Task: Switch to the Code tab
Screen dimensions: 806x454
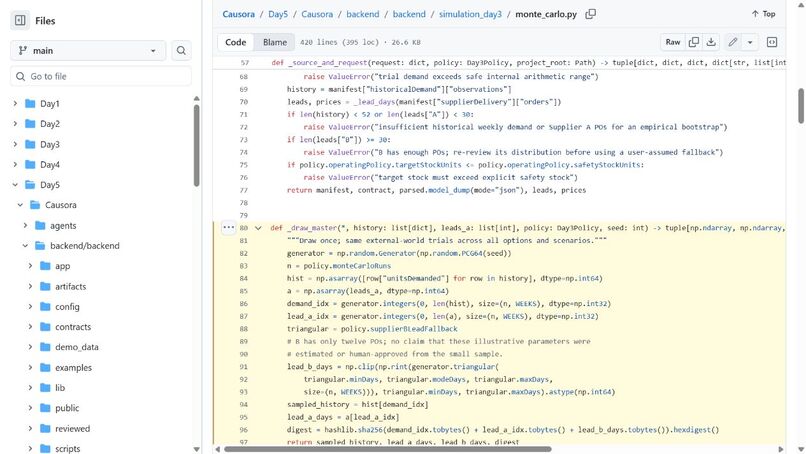Action: [x=235, y=42]
